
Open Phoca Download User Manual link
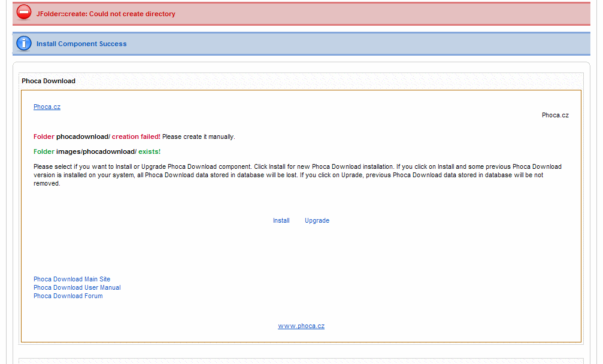coord(77,287)
